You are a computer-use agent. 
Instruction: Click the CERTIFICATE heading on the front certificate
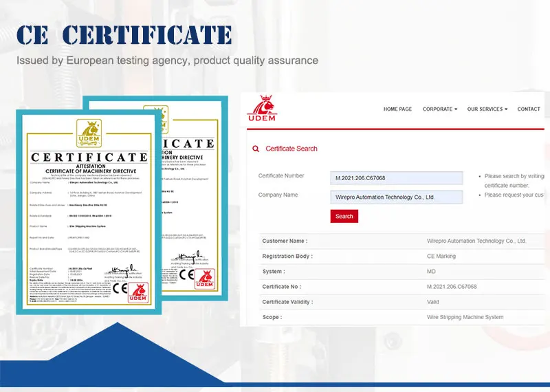pyautogui.click(x=89, y=157)
